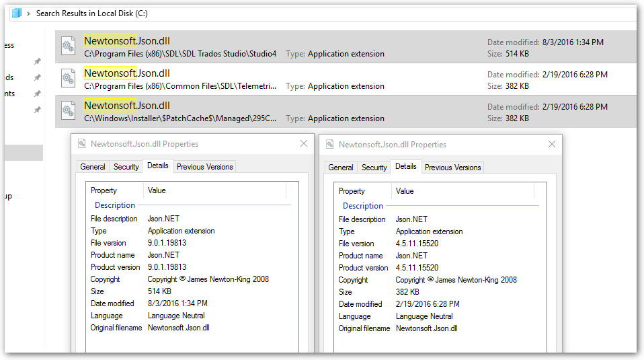The image size is (644, 360).
Task: Close the left Newtonsoft.Json.dll Properties dialog
Action: 304,144
